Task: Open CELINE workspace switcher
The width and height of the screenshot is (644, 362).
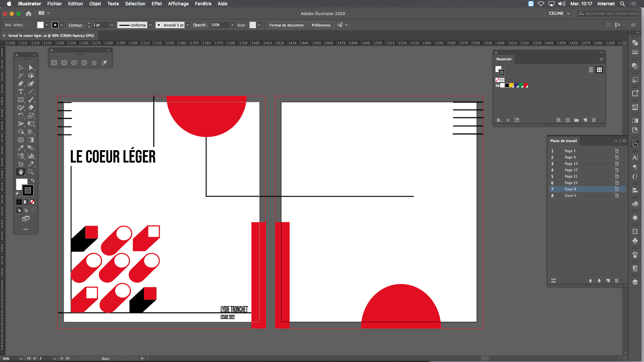Action: [x=559, y=13]
